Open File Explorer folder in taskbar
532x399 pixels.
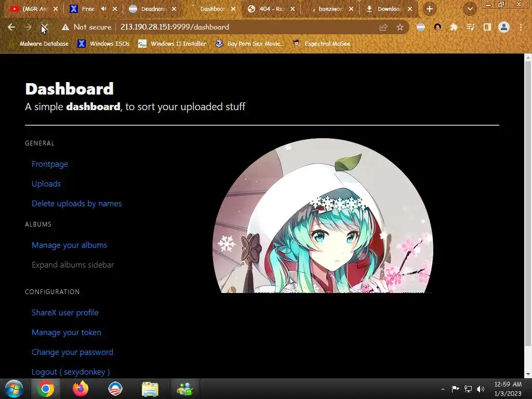pyautogui.click(x=150, y=389)
